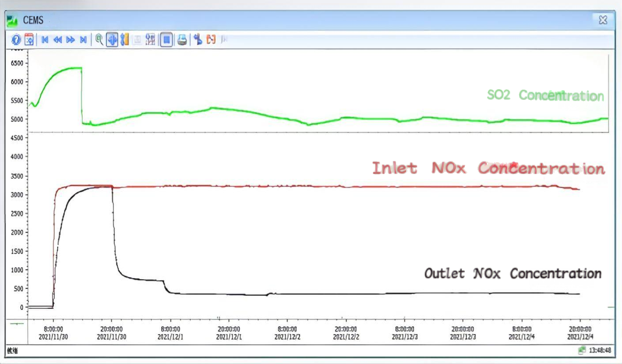The image size is (622, 364).
Task: Click the 20:00:00 2021/12/4 time axis label
Action: click(x=580, y=333)
